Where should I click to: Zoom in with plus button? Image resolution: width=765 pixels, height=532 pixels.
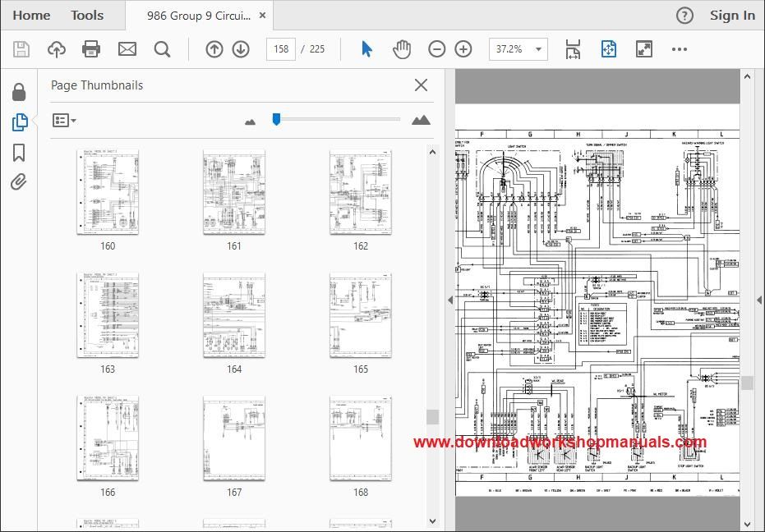pyautogui.click(x=463, y=49)
